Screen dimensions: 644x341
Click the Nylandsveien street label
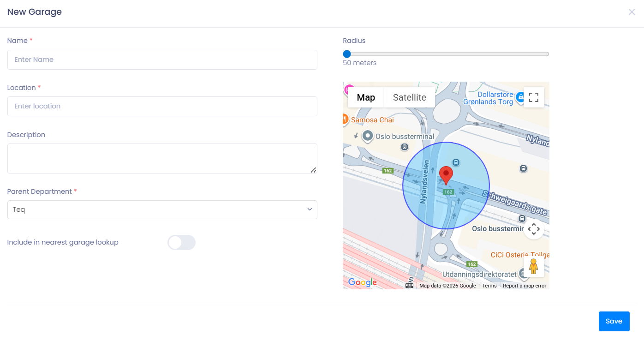(x=425, y=182)
